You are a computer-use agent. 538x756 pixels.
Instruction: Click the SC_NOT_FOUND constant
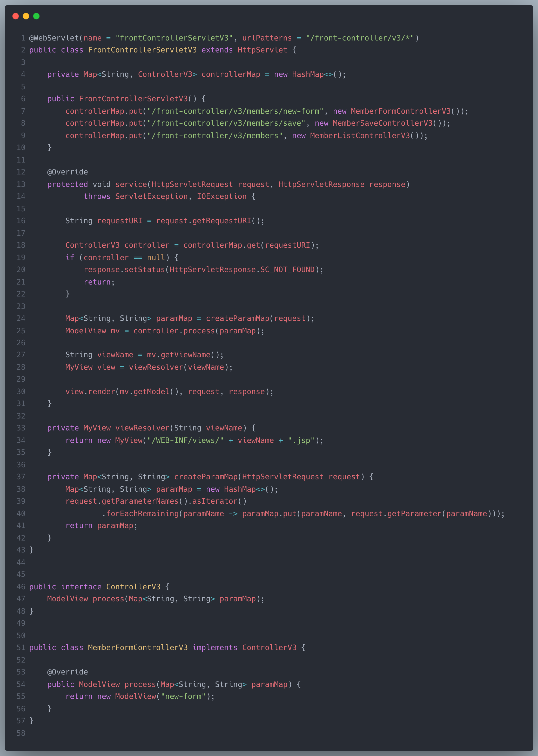pyautogui.click(x=287, y=269)
